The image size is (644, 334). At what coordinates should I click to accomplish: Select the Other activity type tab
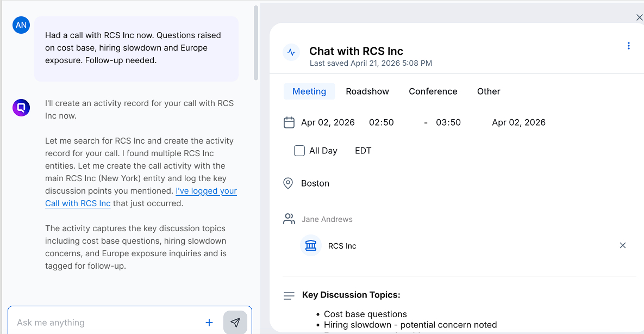(488, 91)
